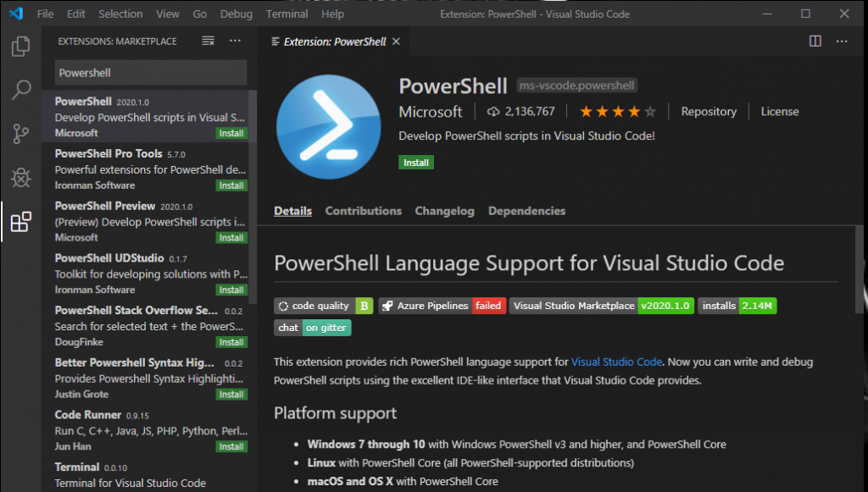868x492 pixels.
Task: Open the Edit menu
Action: tap(75, 14)
